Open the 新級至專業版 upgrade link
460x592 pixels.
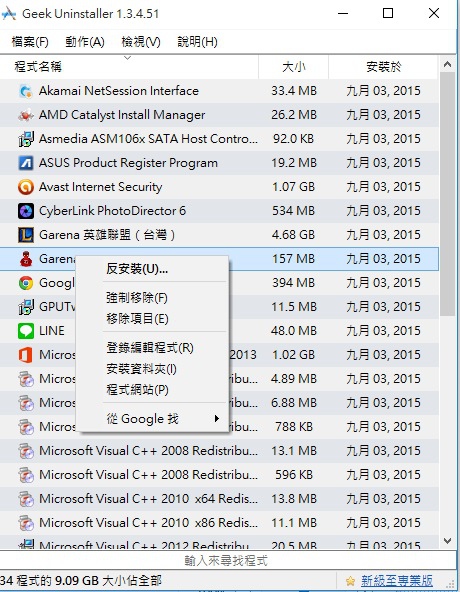397,581
